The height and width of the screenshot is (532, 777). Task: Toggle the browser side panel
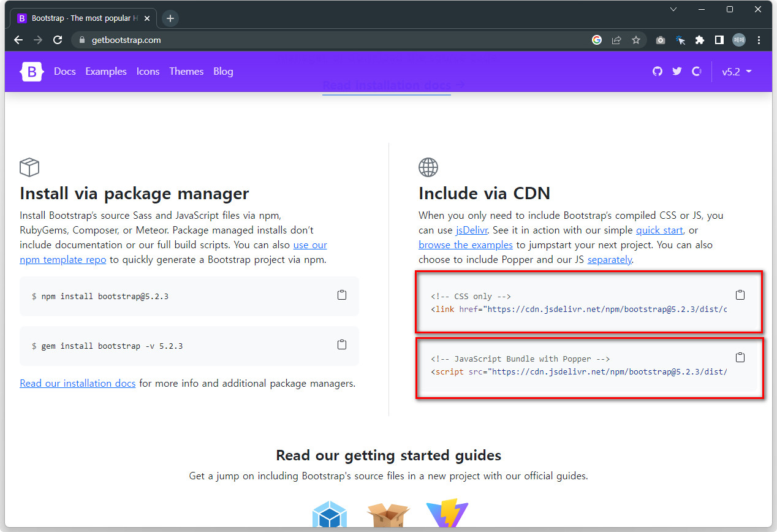(719, 40)
